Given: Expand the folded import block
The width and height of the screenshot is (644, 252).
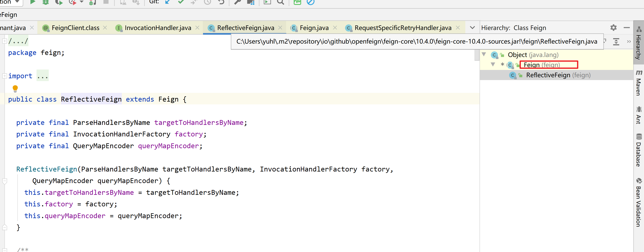Looking at the screenshot, I should click(4, 76).
